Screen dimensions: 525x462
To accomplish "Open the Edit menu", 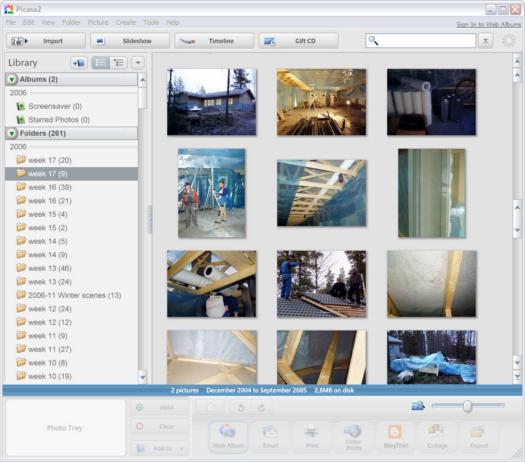I will pyautogui.click(x=29, y=22).
